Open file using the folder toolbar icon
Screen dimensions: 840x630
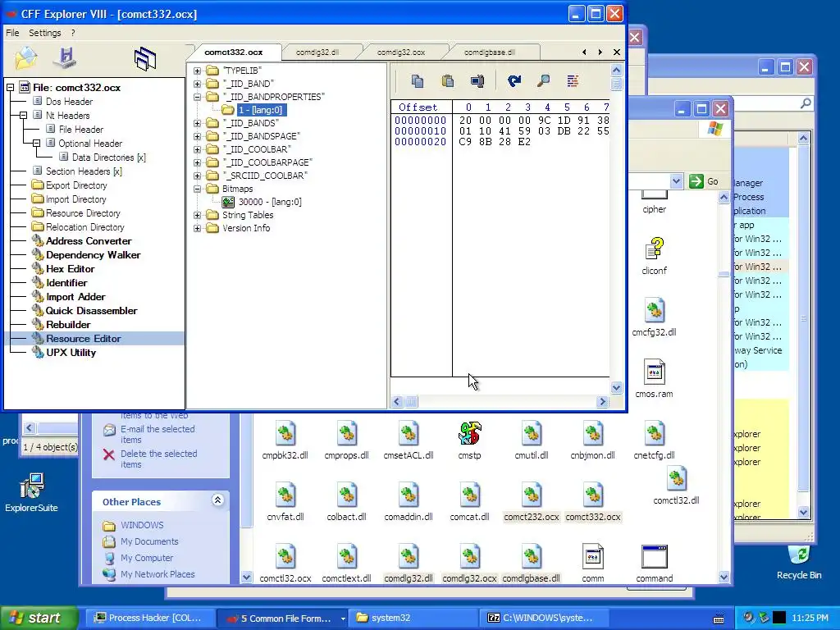click(x=25, y=58)
